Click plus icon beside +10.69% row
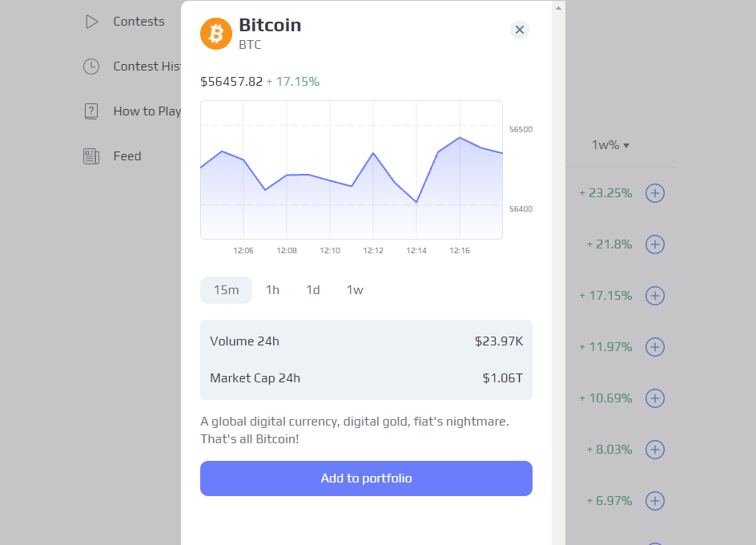 pos(655,398)
